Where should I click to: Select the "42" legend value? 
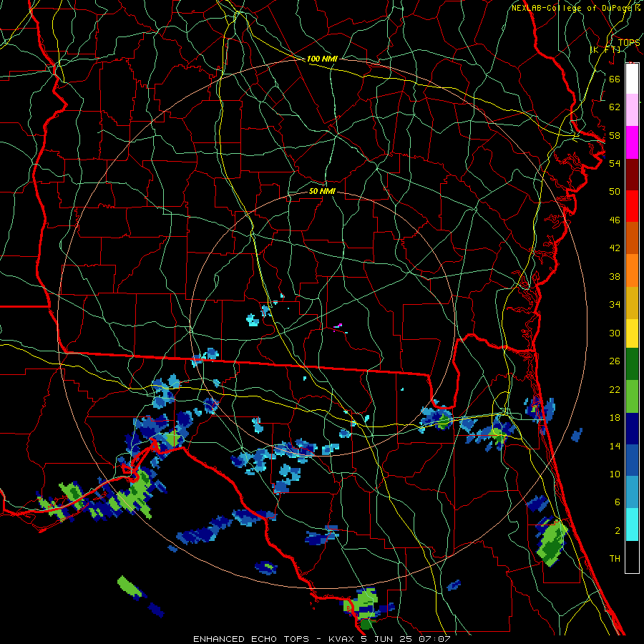coord(615,248)
